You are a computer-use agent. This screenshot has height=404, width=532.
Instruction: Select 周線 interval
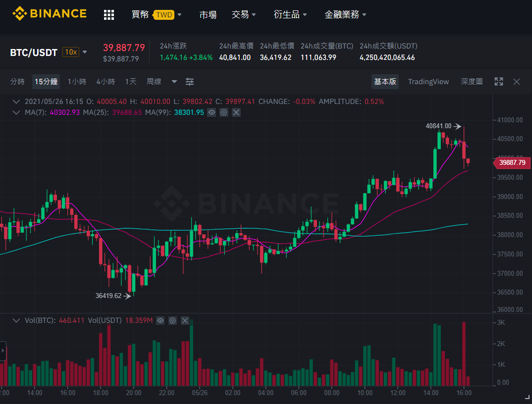(154, 82)
